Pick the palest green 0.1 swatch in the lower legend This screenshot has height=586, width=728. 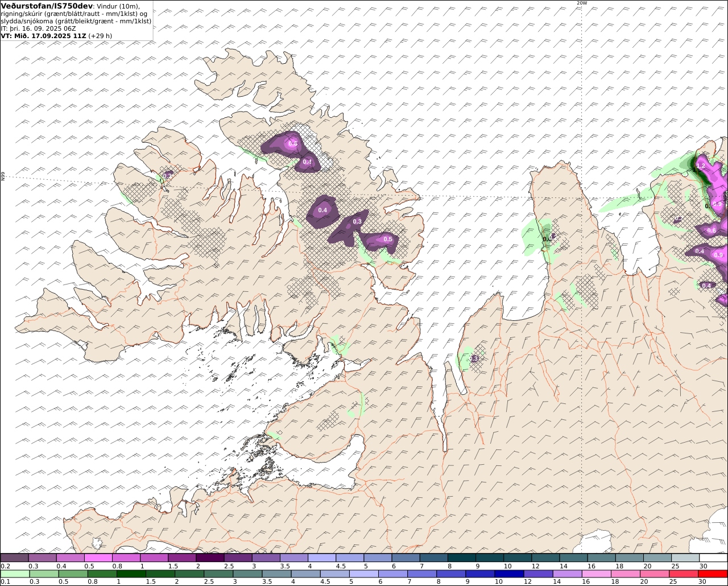(15, 573)
